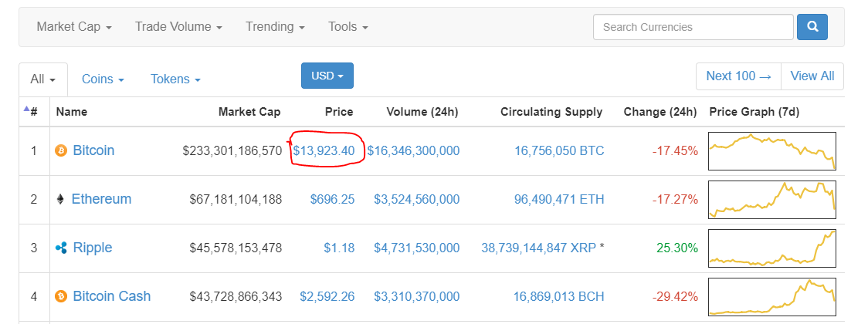Click the Ripple logo icon

61,248
